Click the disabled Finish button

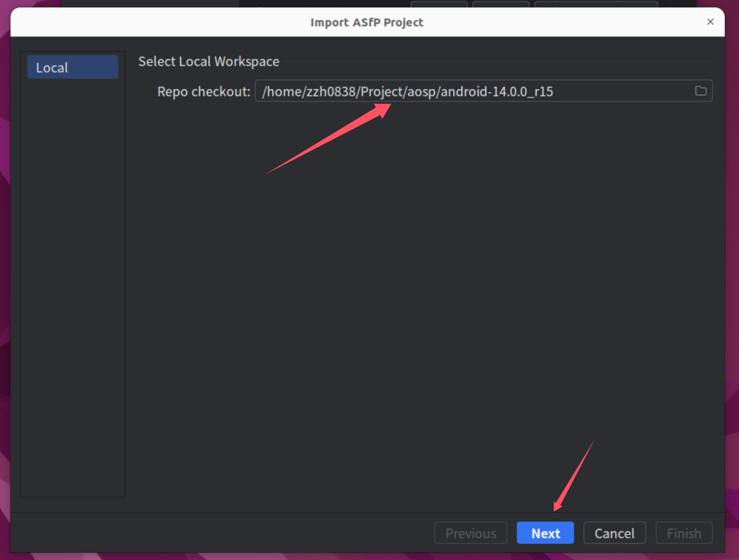click(683, 533)
